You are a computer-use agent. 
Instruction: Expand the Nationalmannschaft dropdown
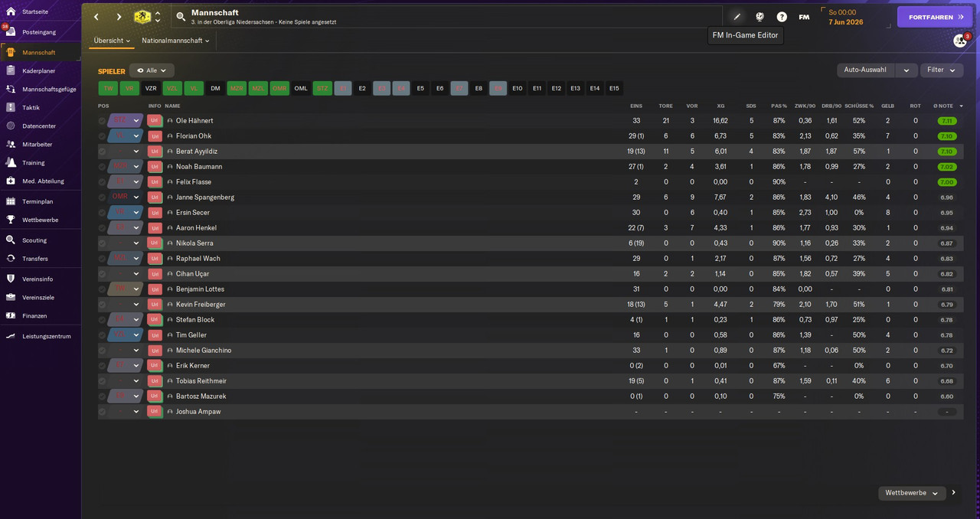point(175,41)
